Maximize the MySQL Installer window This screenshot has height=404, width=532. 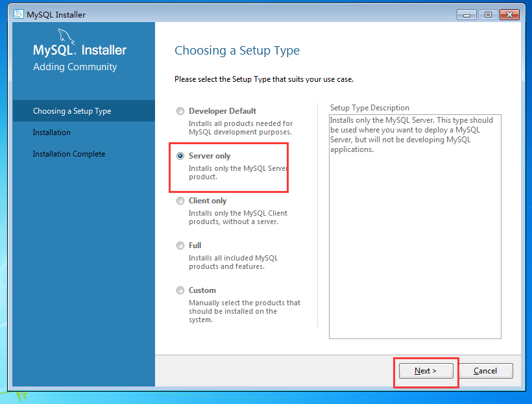[x=488, y=14]
